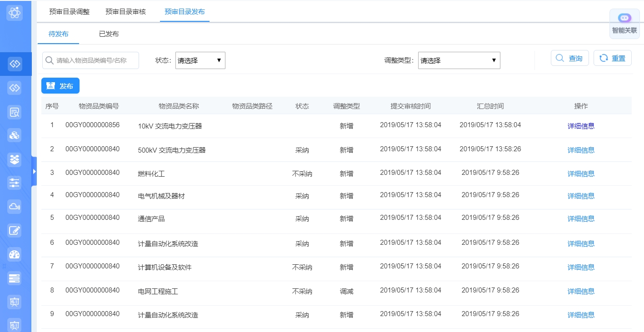Screen dimensions: 644x332
Task: Click 电网工程施工 category name cell
Action: (x=158, y=291)
